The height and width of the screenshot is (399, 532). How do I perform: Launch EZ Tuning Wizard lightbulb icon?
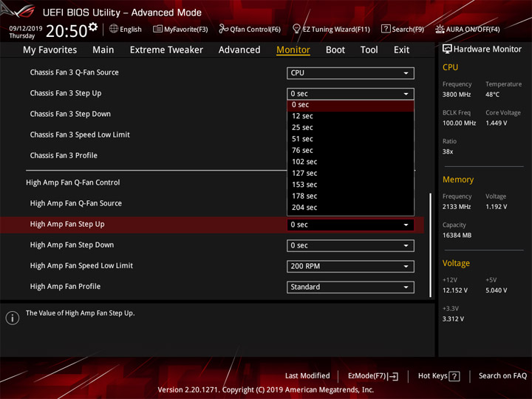click(296, 29)
